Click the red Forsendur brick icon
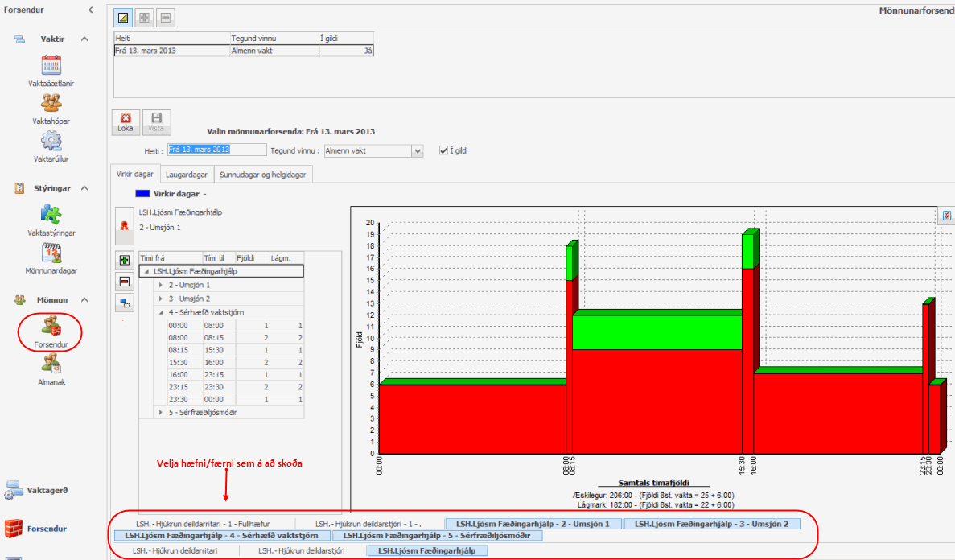 pyautogui.click(x=14, y=529)
